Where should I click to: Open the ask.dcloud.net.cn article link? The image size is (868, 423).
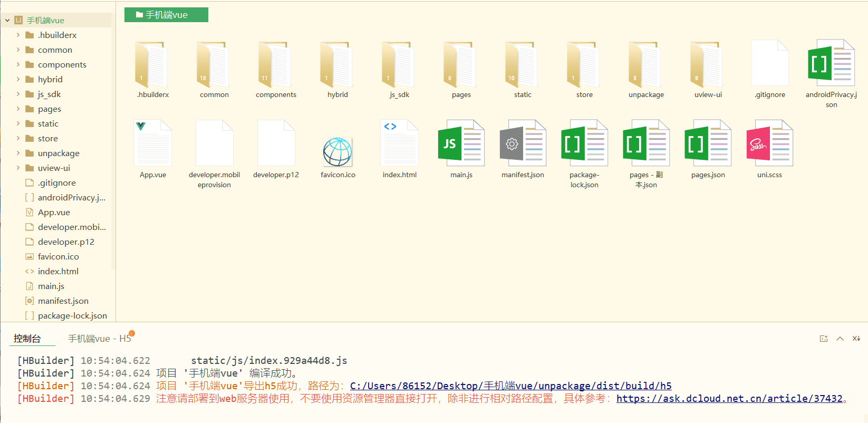(729, 399)
